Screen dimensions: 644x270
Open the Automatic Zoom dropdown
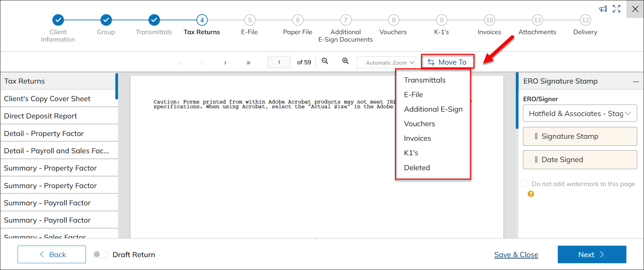click(x=386, y=63)
